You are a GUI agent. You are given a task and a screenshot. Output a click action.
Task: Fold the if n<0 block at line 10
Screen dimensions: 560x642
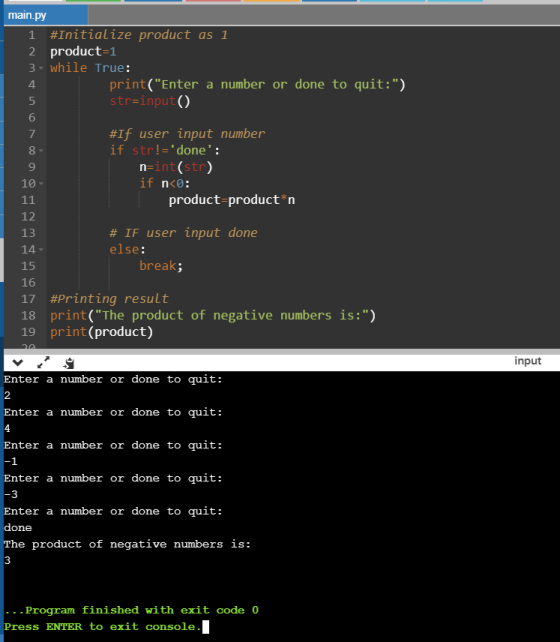[41, 183]
